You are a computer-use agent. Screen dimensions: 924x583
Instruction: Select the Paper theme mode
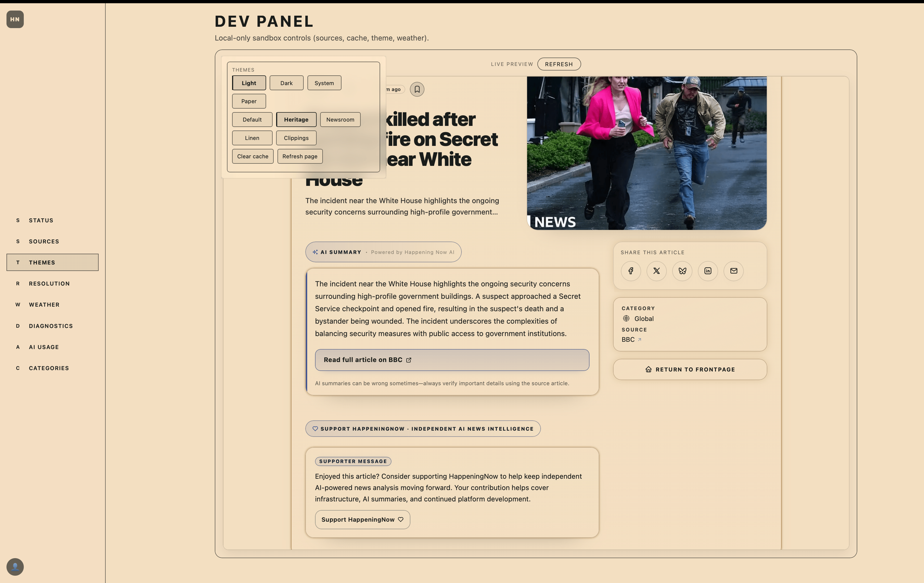(249, 101)
